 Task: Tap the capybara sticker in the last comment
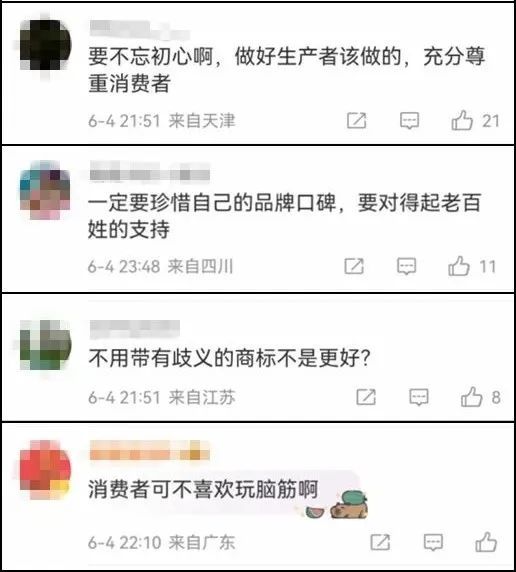click(349, 504)
